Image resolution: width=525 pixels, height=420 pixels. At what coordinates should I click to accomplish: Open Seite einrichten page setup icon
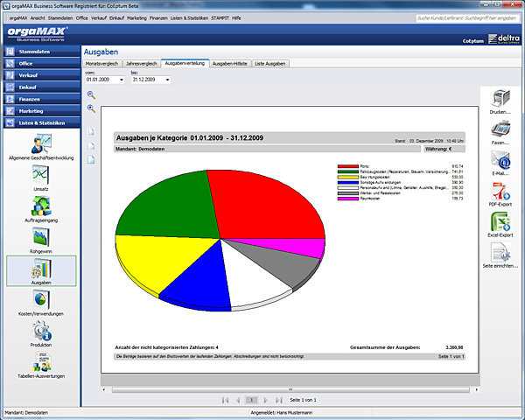point(500,253)
